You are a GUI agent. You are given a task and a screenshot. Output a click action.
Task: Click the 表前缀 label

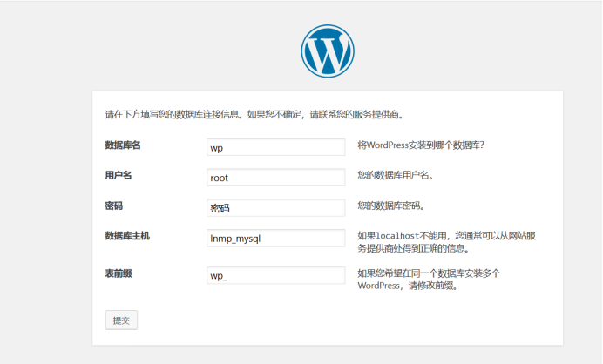(119, 273)
